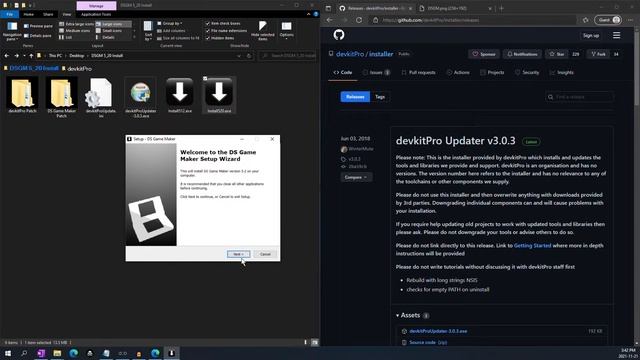Open the Pull requests tab
The image size is (640, 360).
(x=418, y=72)
